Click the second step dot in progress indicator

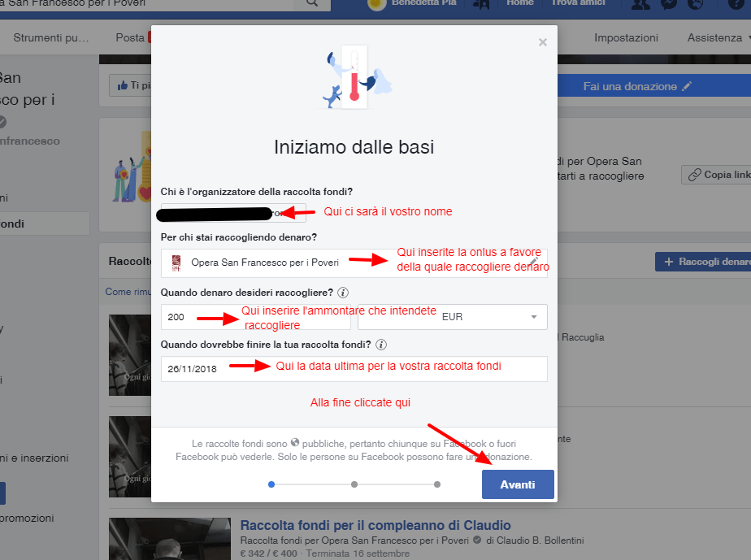[354, 484]
